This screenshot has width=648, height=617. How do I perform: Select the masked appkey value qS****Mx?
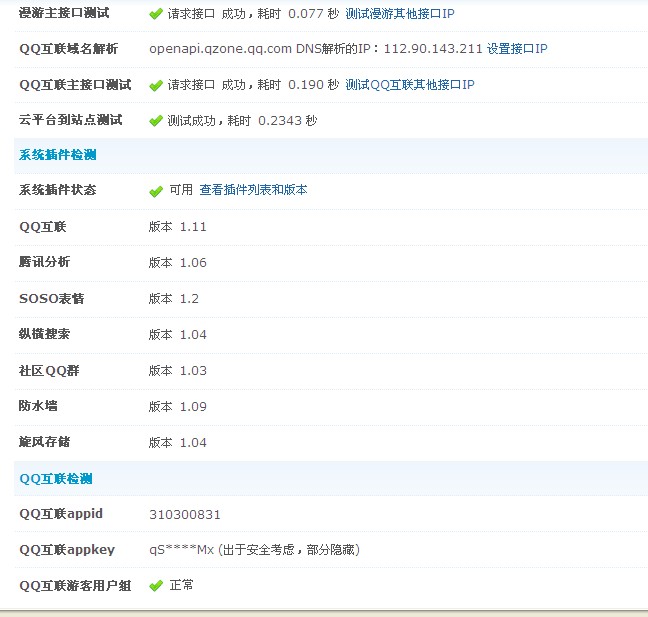coord(181,550)
